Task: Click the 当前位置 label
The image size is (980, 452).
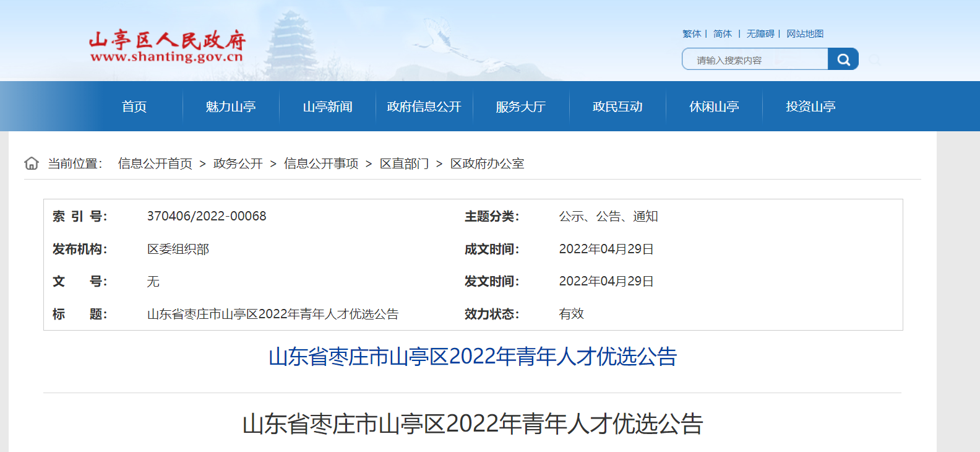Action: pyautogui.click(x=75, y=163)
